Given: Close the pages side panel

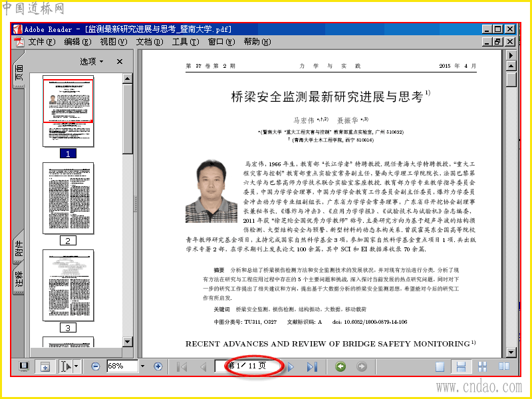Looking at the screenshot, I should coord(120,61).
